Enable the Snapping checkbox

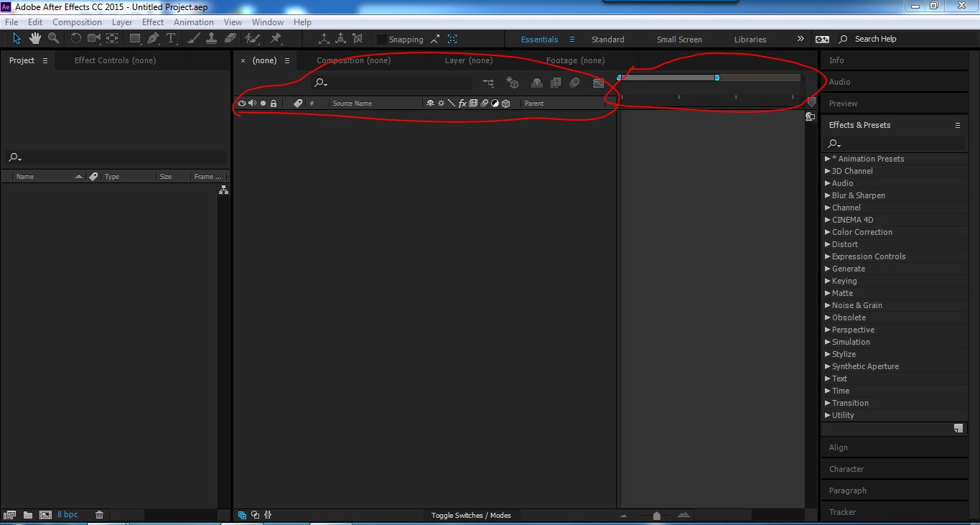(382, 40)
